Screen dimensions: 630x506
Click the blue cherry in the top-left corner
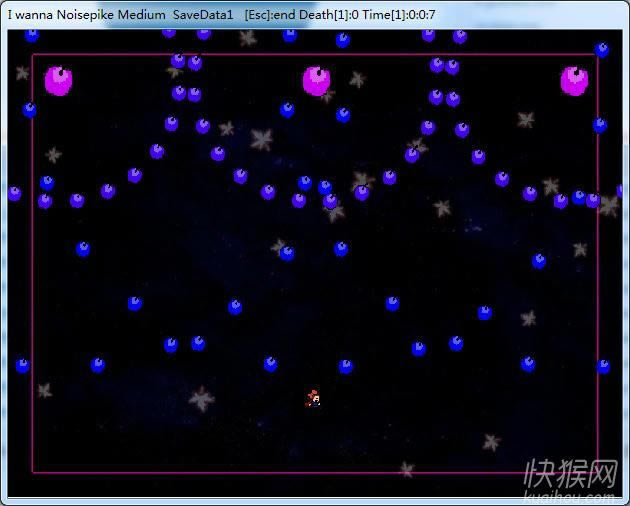click(x=32, y=35)
